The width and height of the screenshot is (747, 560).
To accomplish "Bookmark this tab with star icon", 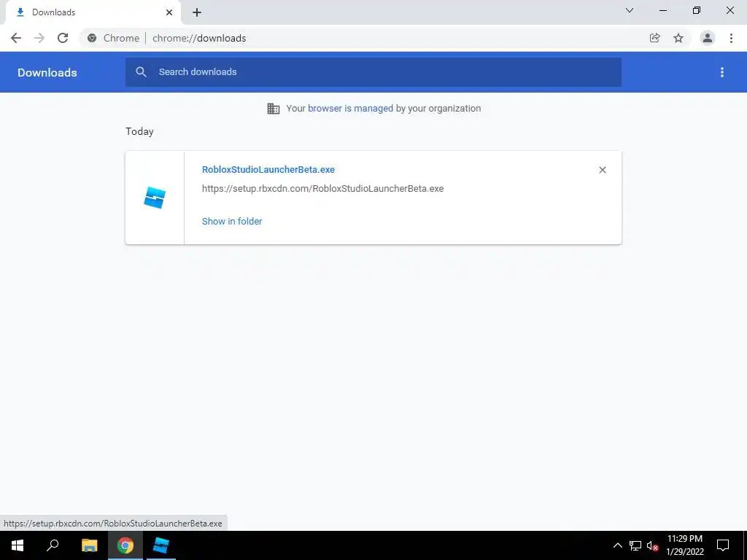I will [678, 38].
